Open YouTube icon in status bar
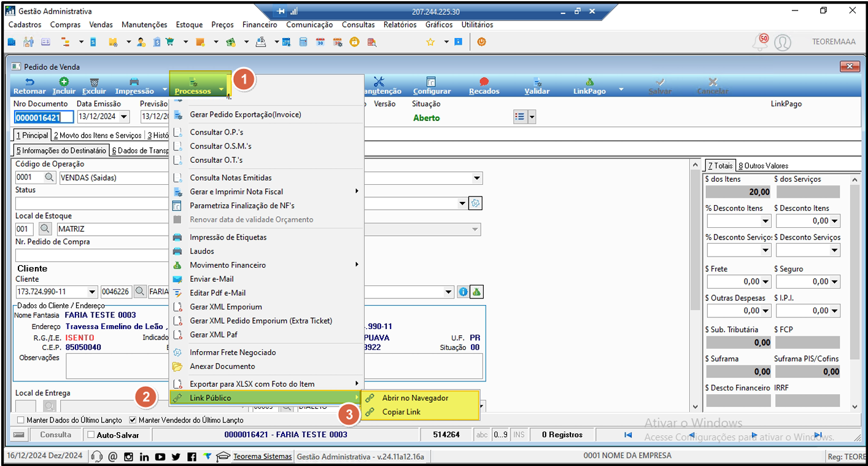Viewport: 868px width, 466px height. [x=160, y=456]
